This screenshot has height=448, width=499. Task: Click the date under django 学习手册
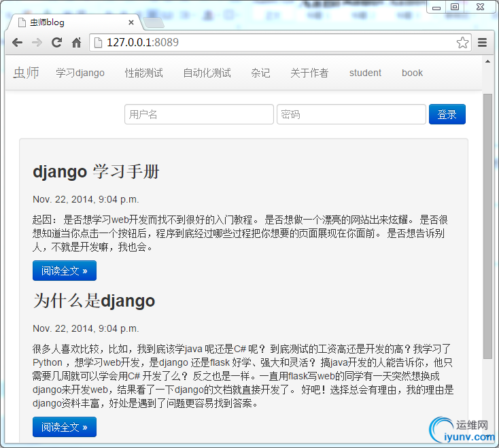[86, 199]
